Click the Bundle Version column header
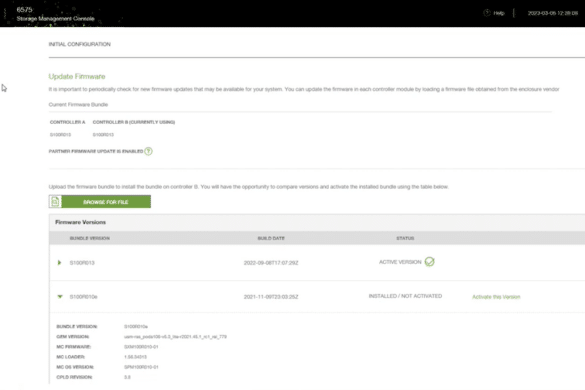This screenshot has width=585, height=390. (90, 238)
